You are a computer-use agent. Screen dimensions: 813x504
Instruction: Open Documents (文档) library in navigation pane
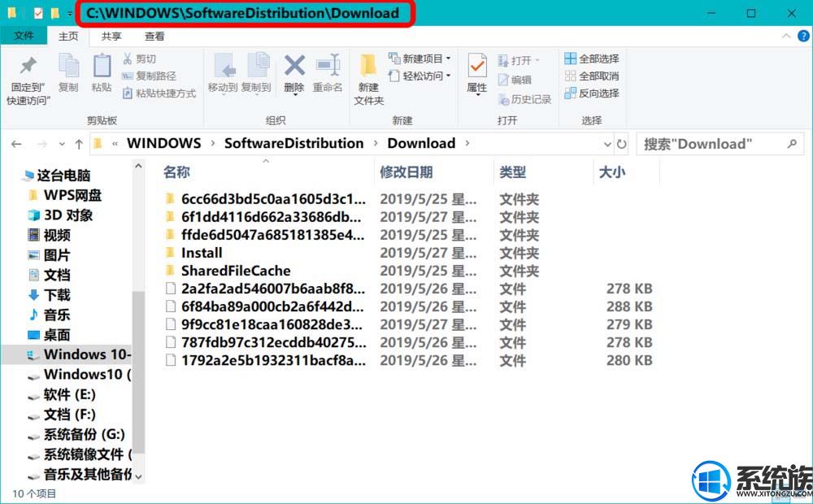point(50,275)
